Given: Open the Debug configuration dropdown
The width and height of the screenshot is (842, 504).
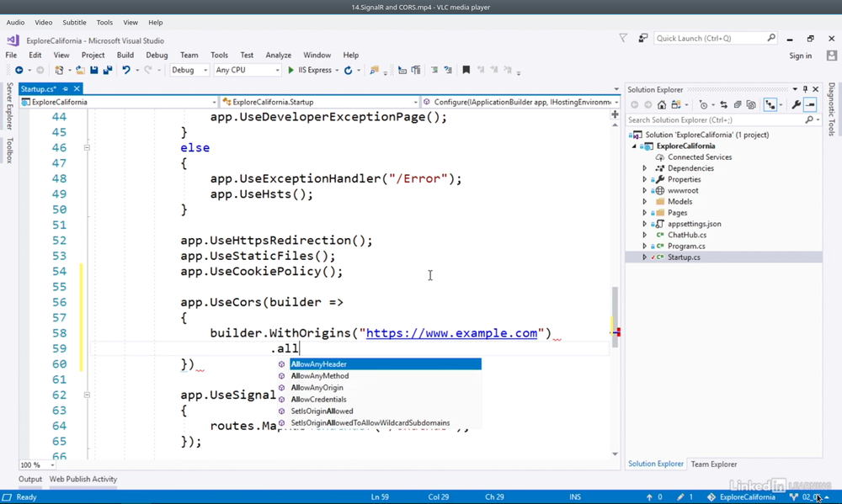Looking at the screenshot, I should 189,71.
